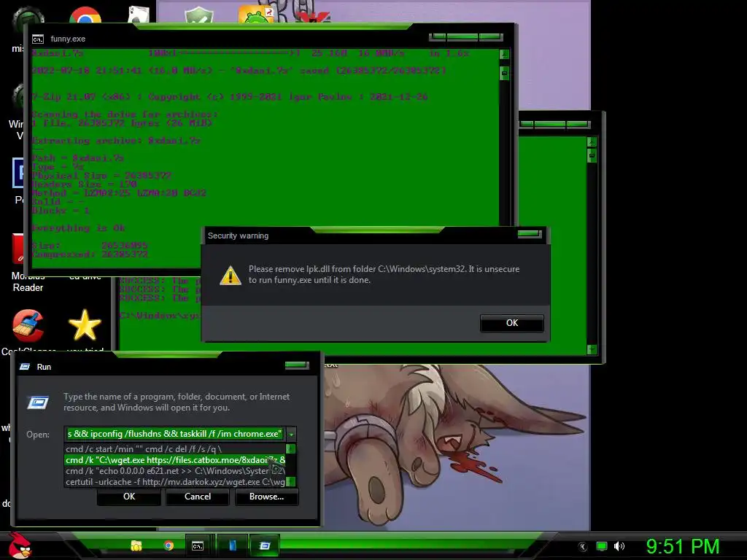Click the funny.exe title text
The image size is (747, 560).
(68, 39)
